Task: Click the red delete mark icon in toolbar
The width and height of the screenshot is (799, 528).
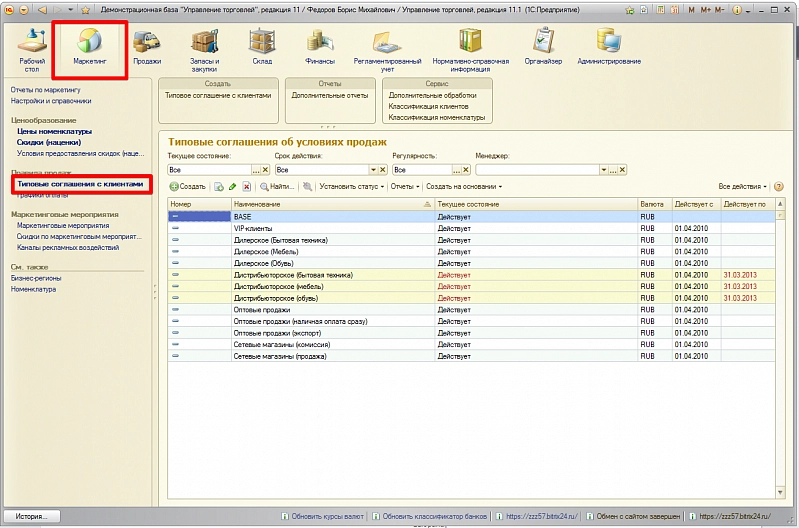Action: (x=246, y=186)
